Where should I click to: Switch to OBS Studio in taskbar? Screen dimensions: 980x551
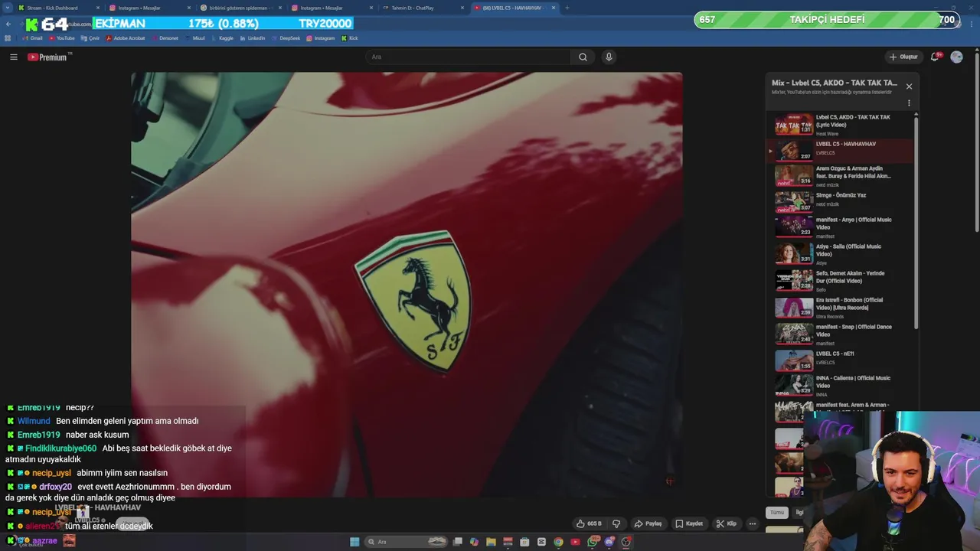click(626, 542)
